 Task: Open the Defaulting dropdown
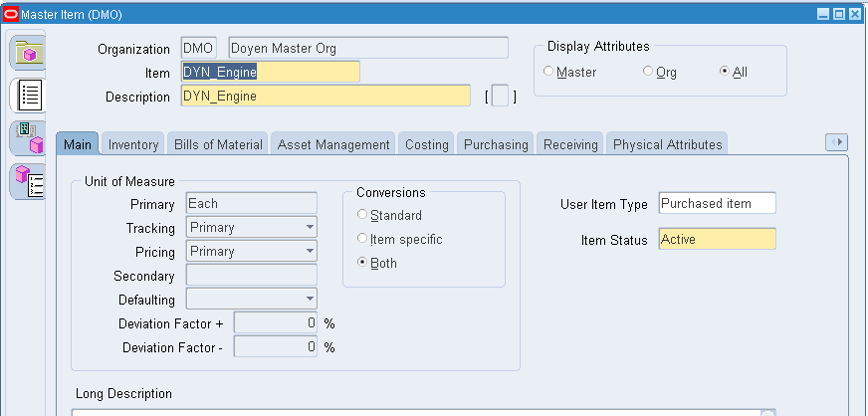[252, 299]
